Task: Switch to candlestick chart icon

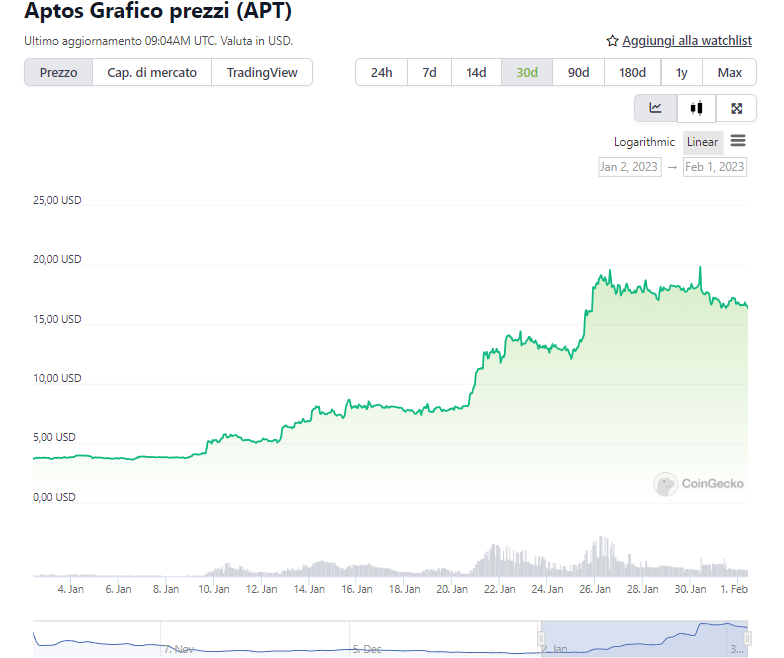Action: pos(696,108)
